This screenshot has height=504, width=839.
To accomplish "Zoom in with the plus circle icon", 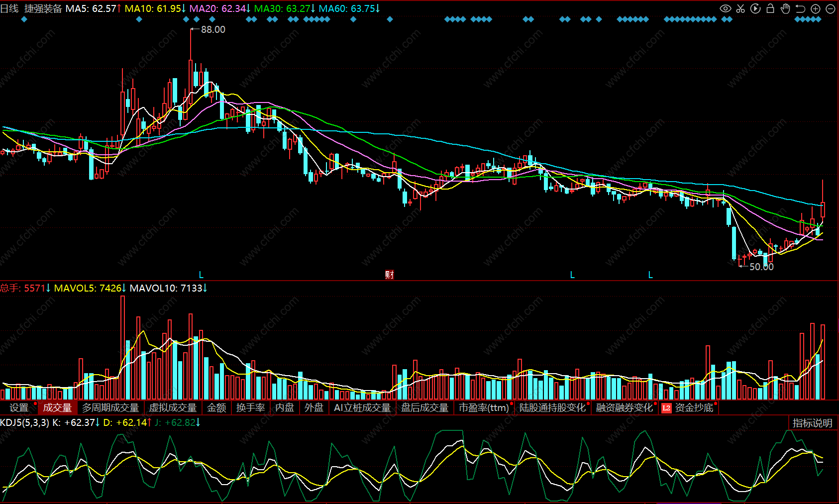I will (815, 8).
